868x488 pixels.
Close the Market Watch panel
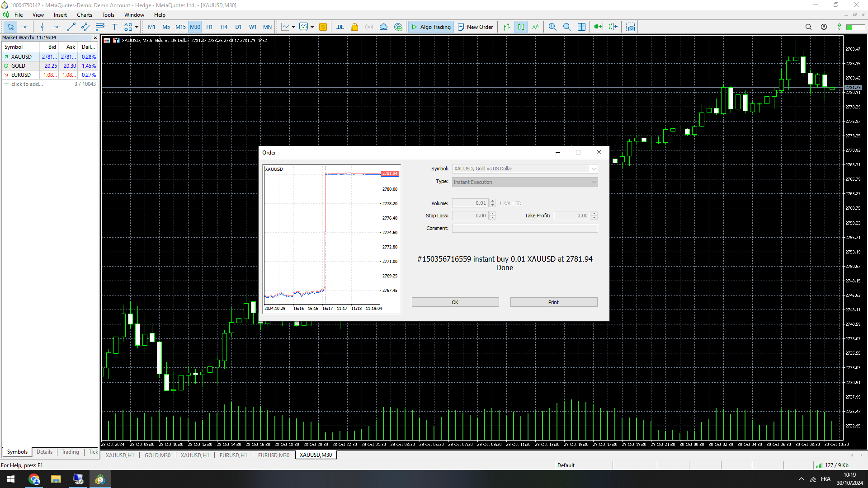(x=95, y=38)
